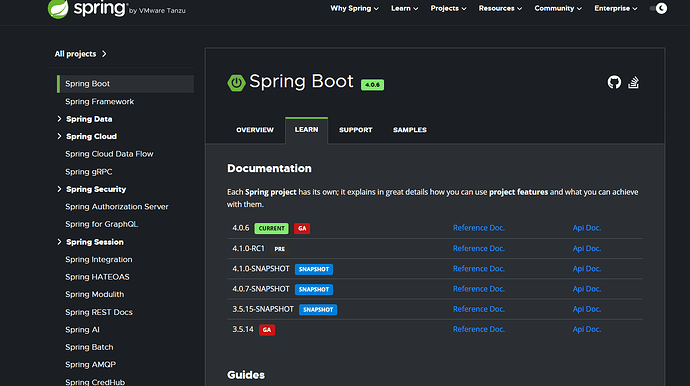Click the Guides heading

pos(246,375)
